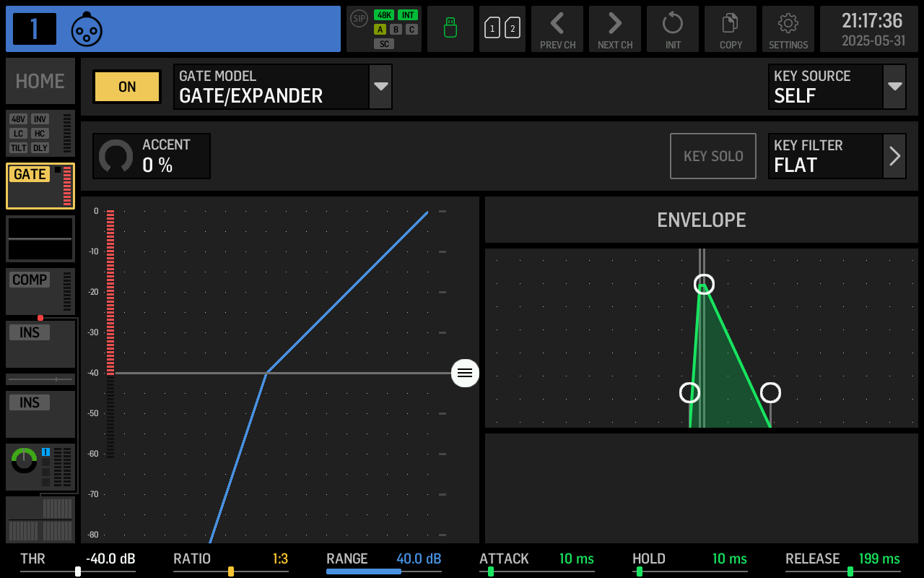924x578 pixels.
Task: Toggle SIP mode in the status panel
Action: 359,20
